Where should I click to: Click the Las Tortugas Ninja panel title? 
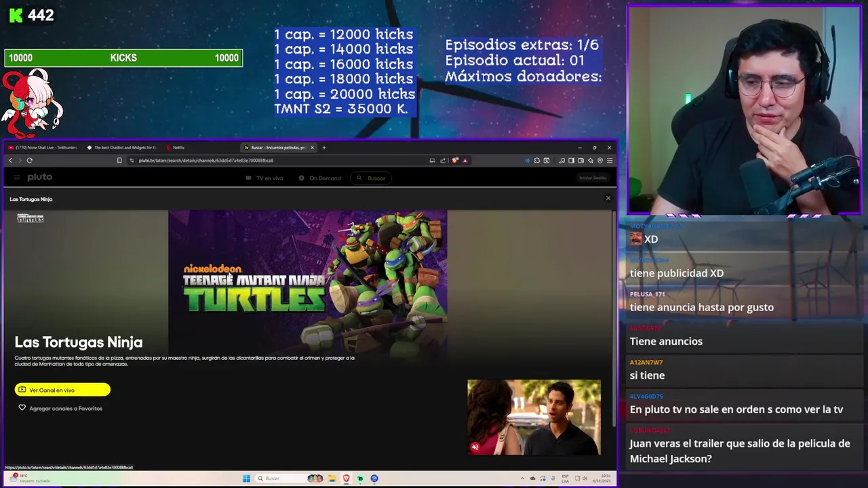pyautogui.click(x=31, y=199)
